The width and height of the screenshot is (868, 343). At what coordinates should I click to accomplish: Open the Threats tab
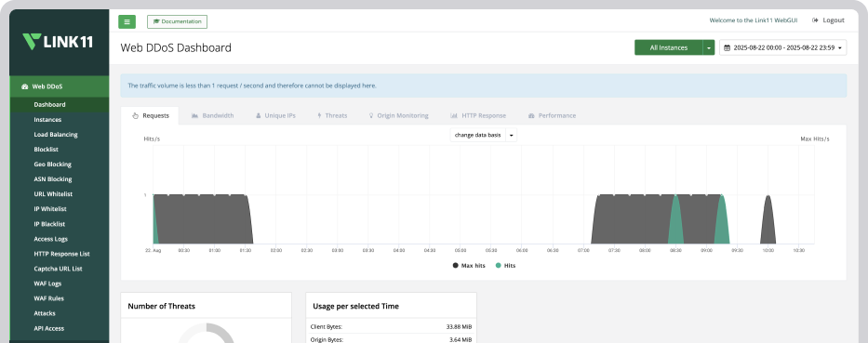click(332, 115)
